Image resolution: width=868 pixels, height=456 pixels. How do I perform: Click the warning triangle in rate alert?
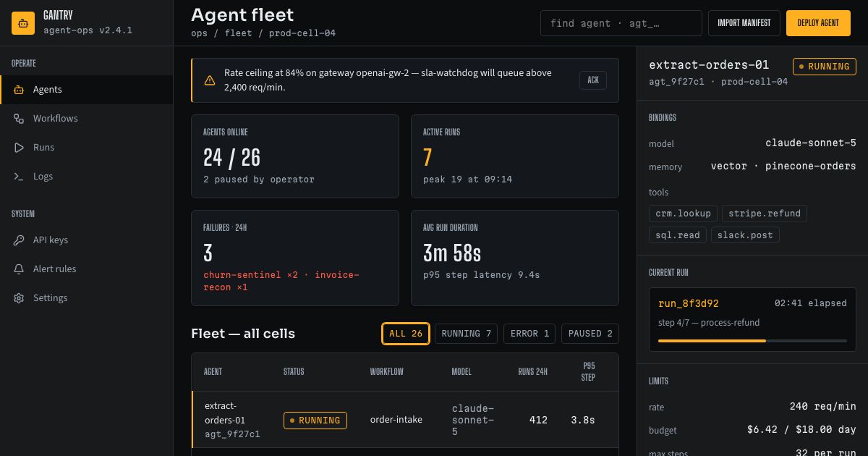tap(210, 80)
